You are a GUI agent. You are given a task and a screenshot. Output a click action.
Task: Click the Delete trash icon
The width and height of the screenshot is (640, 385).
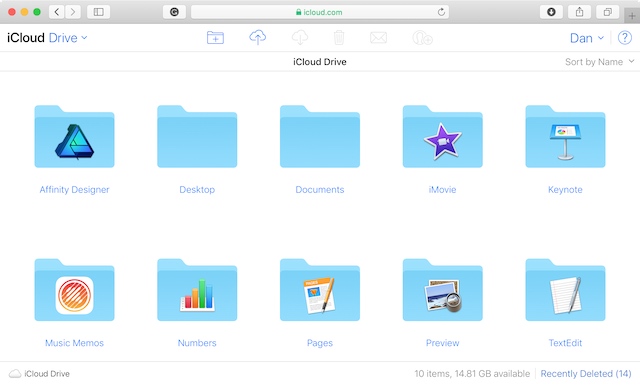point(339,38)
